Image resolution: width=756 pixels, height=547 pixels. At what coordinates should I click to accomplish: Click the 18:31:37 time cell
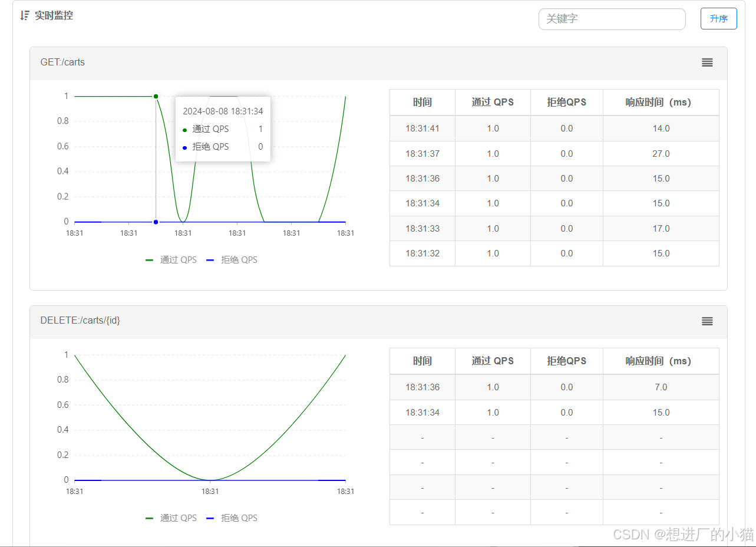422,154
